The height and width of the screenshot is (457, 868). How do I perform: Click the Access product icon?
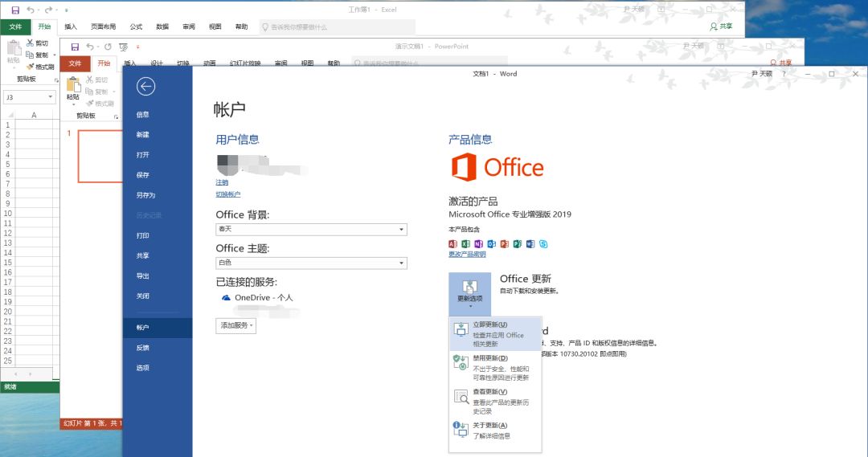(x=452, y=244)
